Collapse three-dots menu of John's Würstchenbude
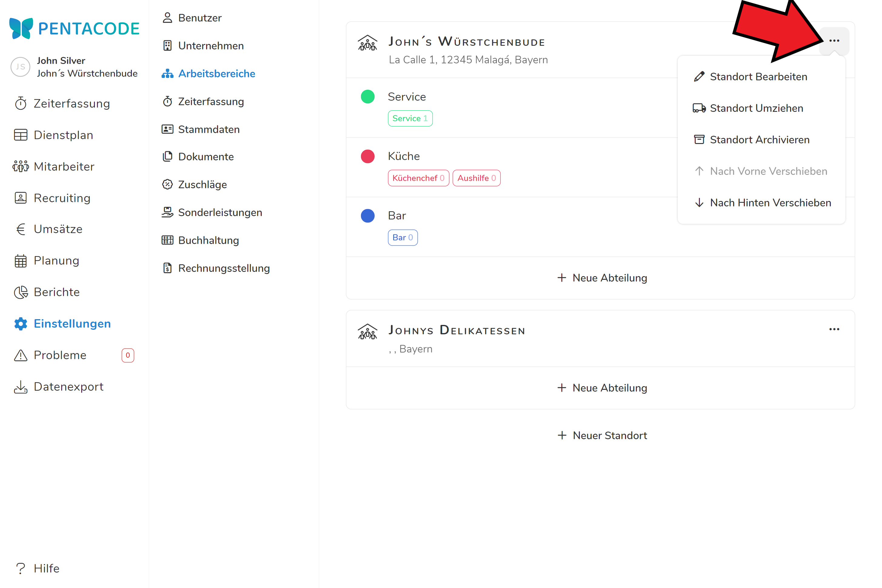Image resolution: width=882 pixels, height=588 pixels. [x=834, y=41]
